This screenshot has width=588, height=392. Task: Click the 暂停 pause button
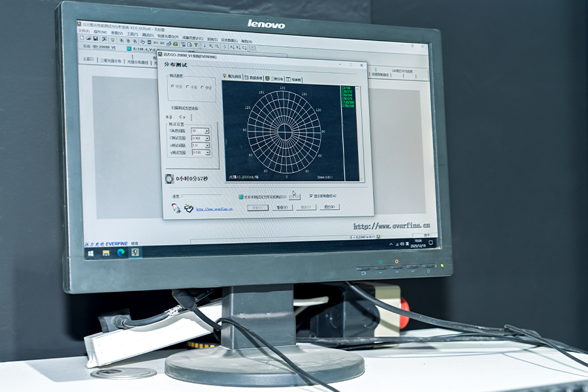click(x=282, y=207)
